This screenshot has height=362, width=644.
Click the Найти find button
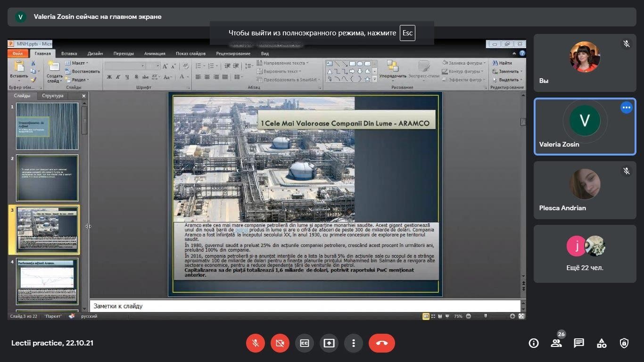504,63
